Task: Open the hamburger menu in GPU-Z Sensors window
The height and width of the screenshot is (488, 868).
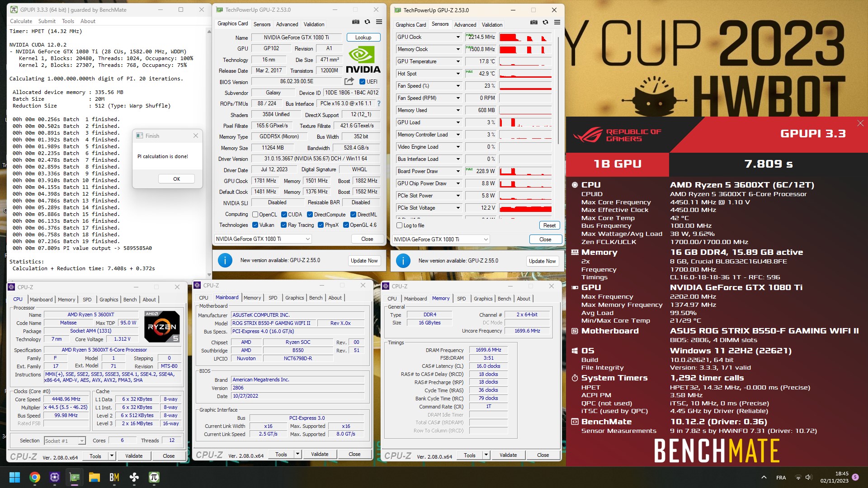Action: (x=557, y=22)
